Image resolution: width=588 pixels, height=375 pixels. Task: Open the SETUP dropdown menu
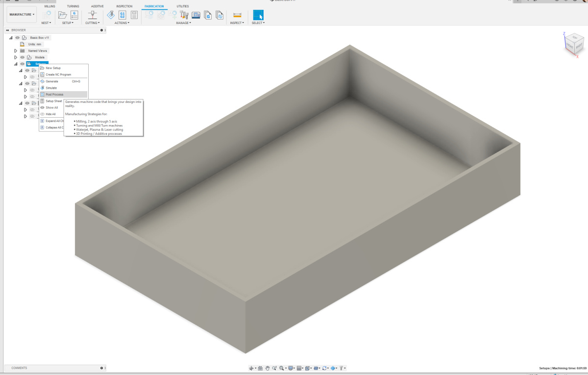(x=68, y=23)
